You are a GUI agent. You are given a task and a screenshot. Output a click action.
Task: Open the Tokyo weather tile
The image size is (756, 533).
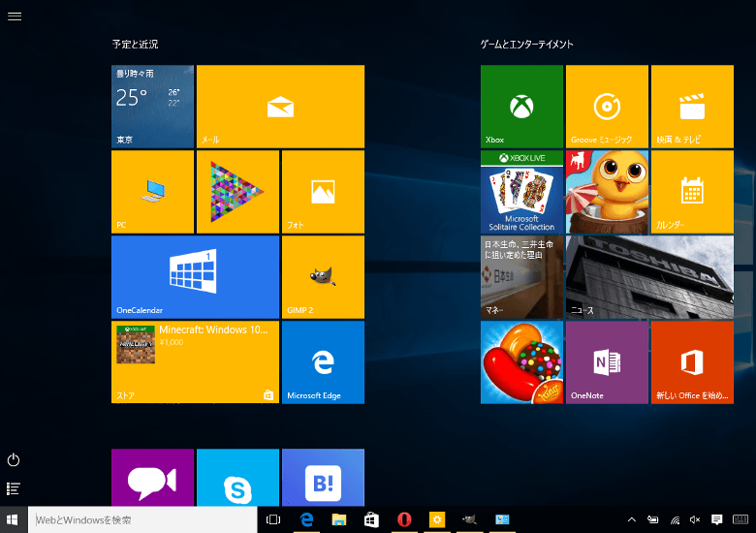152,107
